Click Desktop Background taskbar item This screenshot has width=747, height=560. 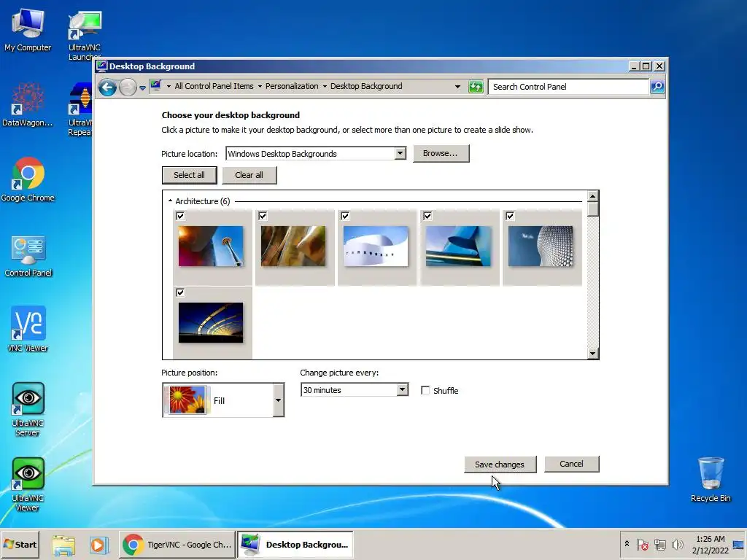(x=295, y=544)
